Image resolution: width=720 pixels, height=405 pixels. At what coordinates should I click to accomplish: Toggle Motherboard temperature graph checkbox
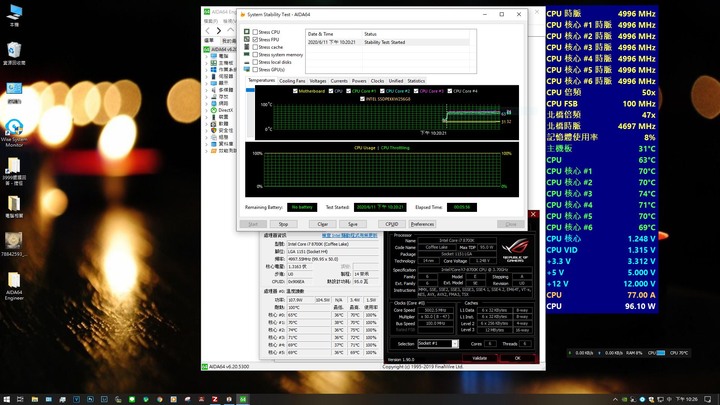tap(295, 91)
